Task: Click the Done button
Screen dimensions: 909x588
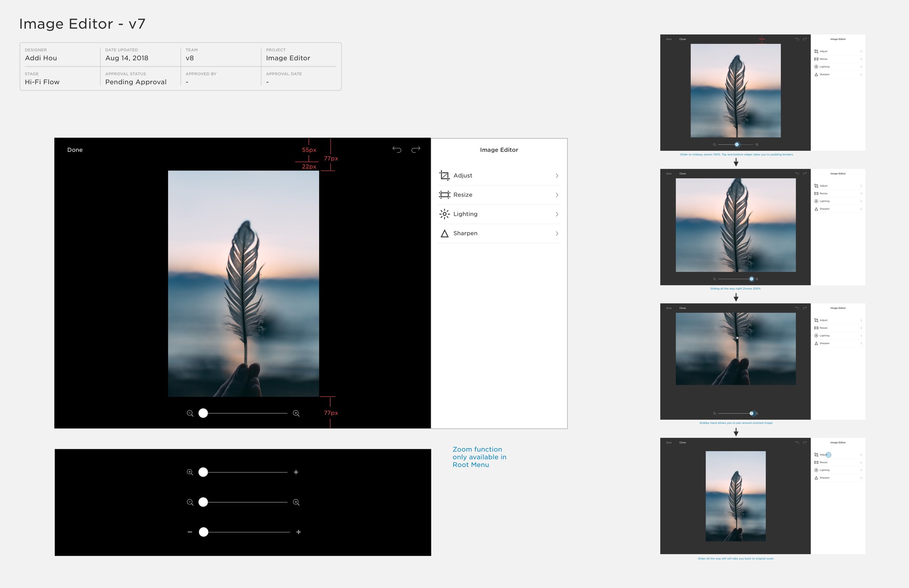Action: [x=75, y=149]
